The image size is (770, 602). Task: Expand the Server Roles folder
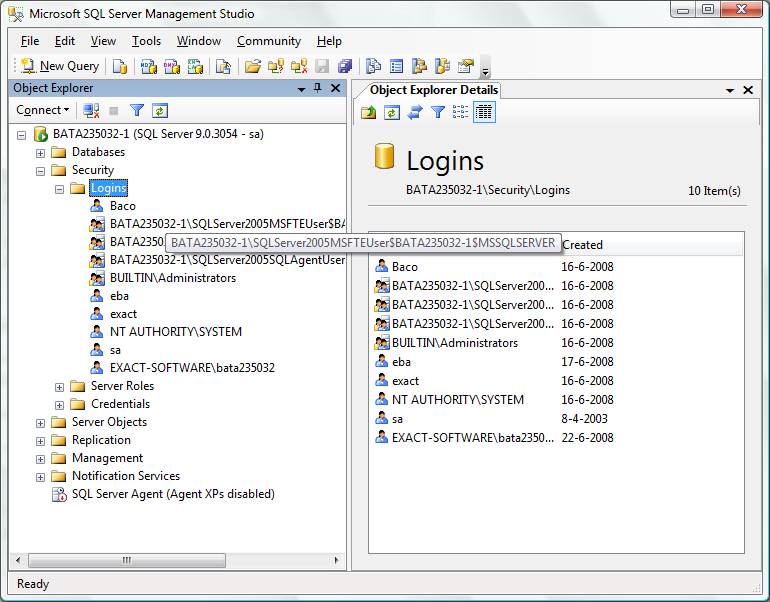point(60,387)
